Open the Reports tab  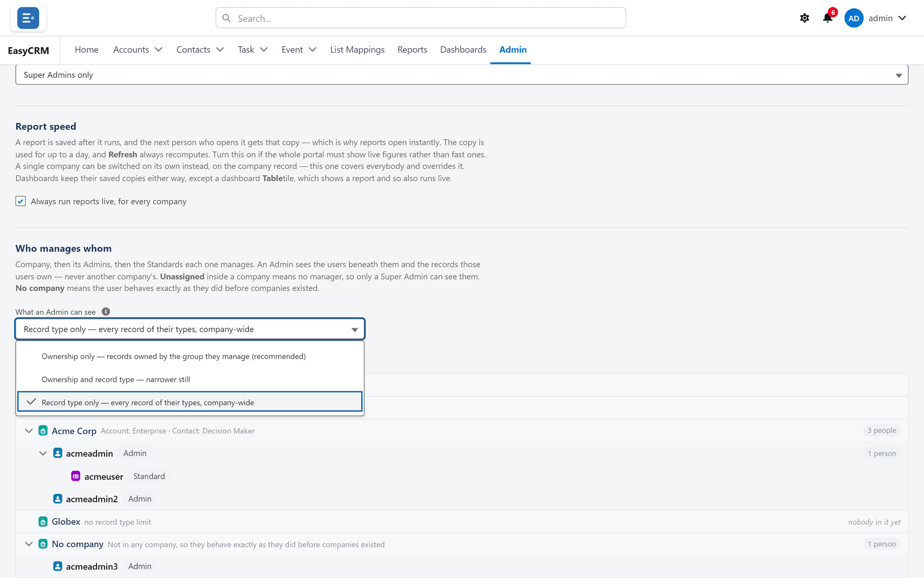tap(412, 49)
